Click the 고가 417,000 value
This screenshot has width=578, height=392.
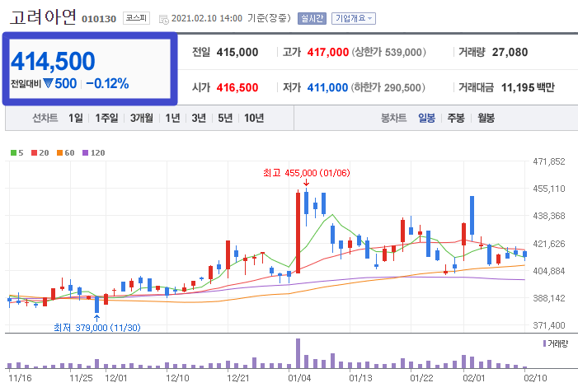point(328,52)
